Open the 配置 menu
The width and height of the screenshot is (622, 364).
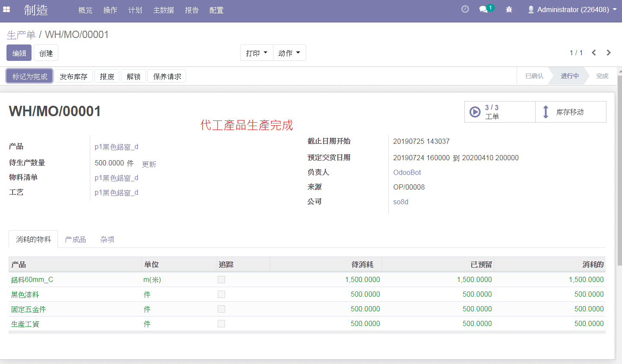[216, 10]
